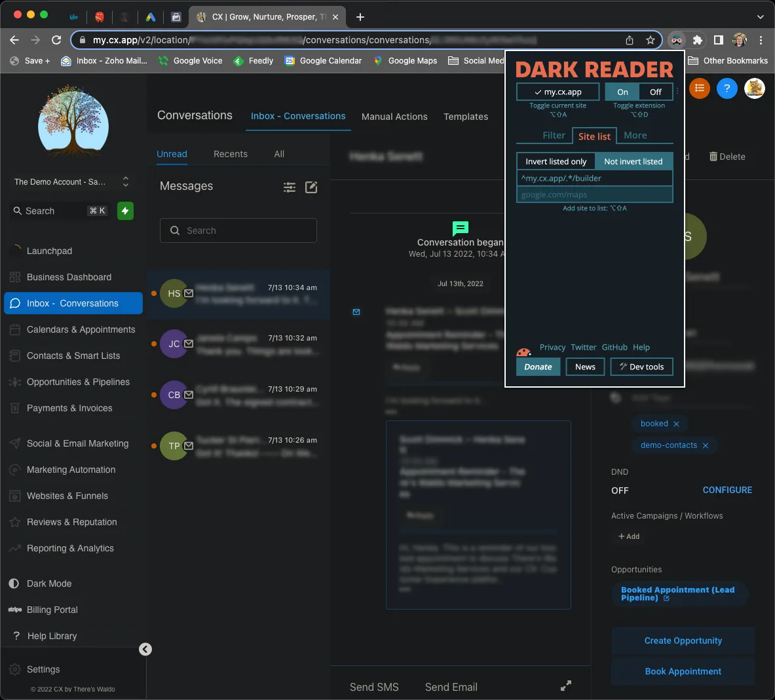This screenshot has height=700, width=775.
Task: Click the Messages search input field
Action: (238, 230)
